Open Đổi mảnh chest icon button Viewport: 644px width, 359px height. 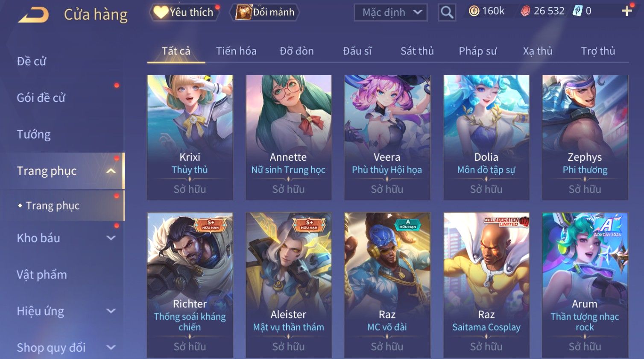[x=265, y=12]
